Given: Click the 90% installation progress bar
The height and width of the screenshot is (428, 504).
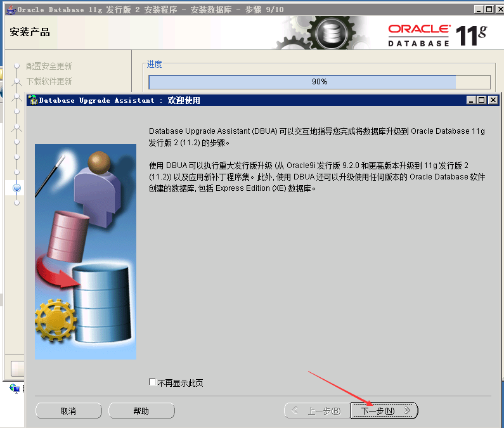Looking at the screenshot, I should [319, 82].
